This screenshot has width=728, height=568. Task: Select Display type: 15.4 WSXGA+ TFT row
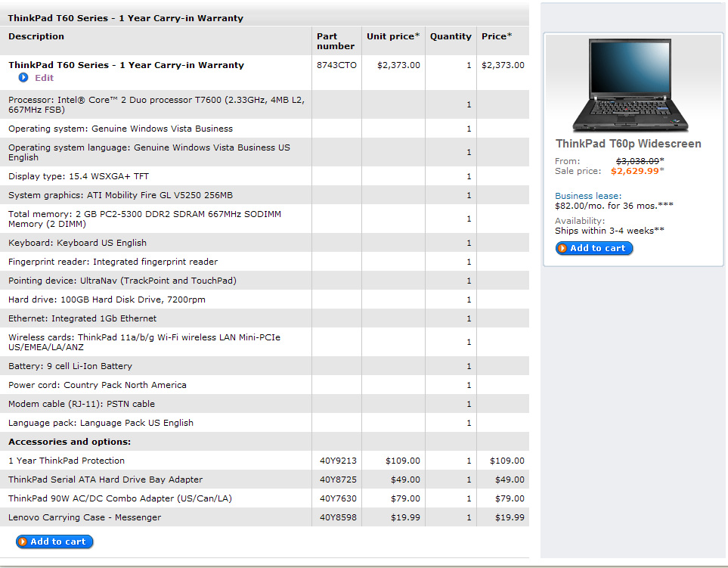click(265, 176)
